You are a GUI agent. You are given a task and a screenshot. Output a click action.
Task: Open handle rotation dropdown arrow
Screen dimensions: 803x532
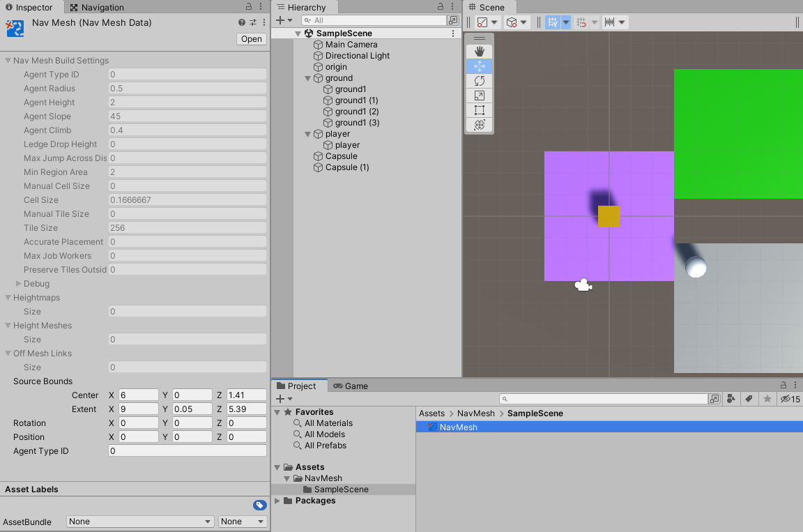tap(523, 22)
